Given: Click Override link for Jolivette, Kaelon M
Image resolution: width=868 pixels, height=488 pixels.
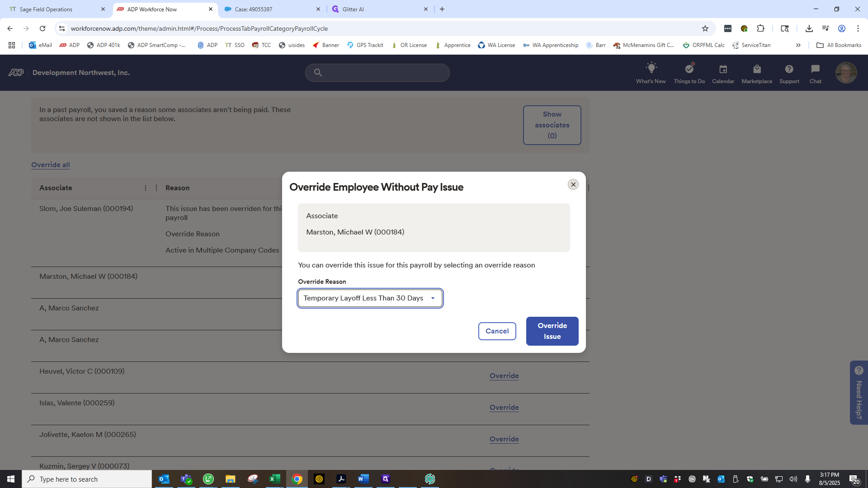Looking at the screenshot, I should (504, 439).
